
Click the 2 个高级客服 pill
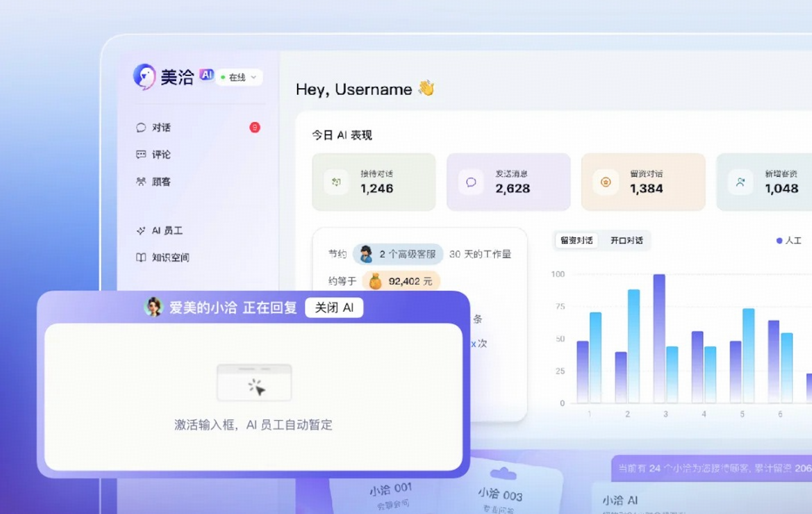tap(398, 254)
